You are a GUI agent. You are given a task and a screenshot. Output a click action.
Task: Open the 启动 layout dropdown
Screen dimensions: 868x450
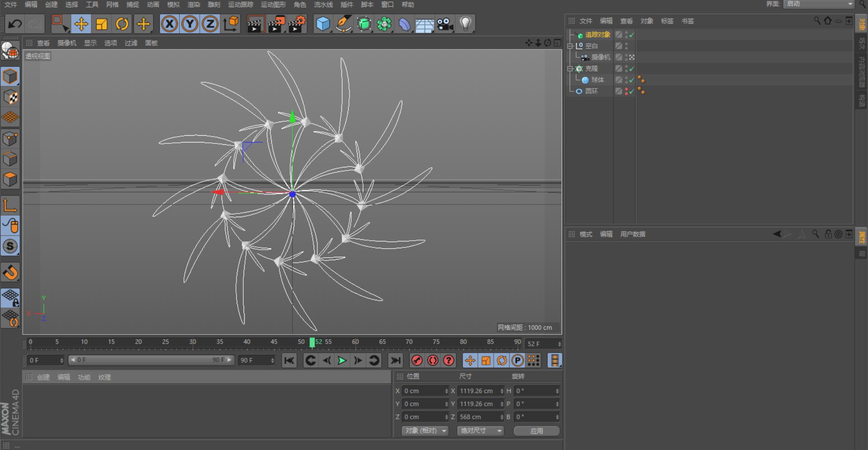point(819,4)
